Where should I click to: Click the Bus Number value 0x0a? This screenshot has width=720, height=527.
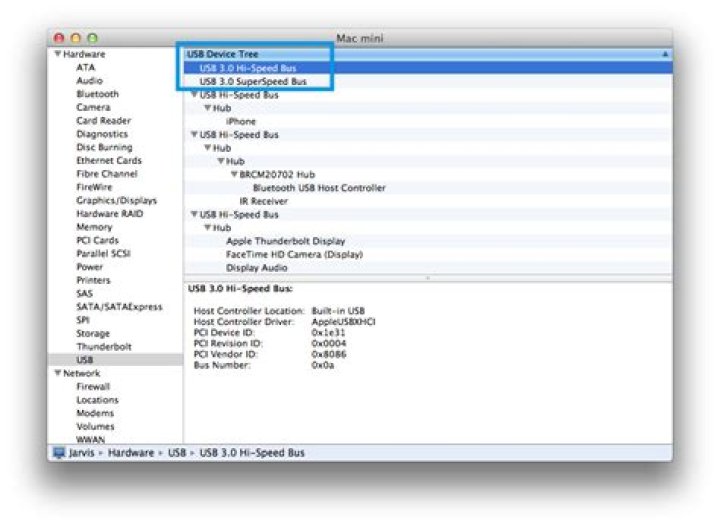(323, 365)
